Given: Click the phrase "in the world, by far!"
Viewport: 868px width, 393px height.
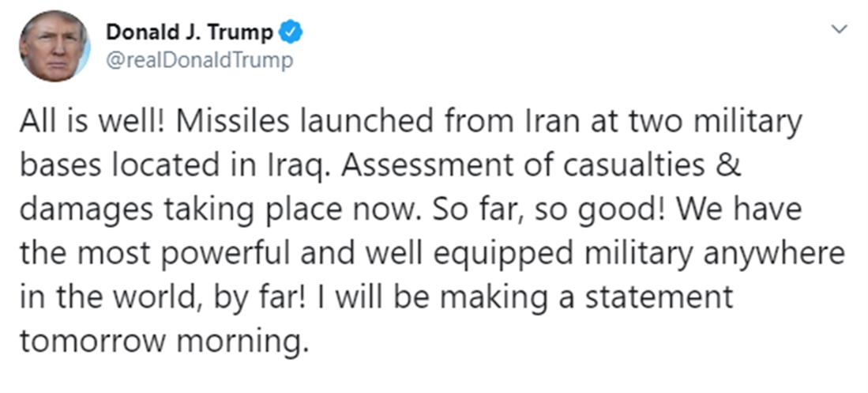Looking at the screenshot, I should (161, 300).
